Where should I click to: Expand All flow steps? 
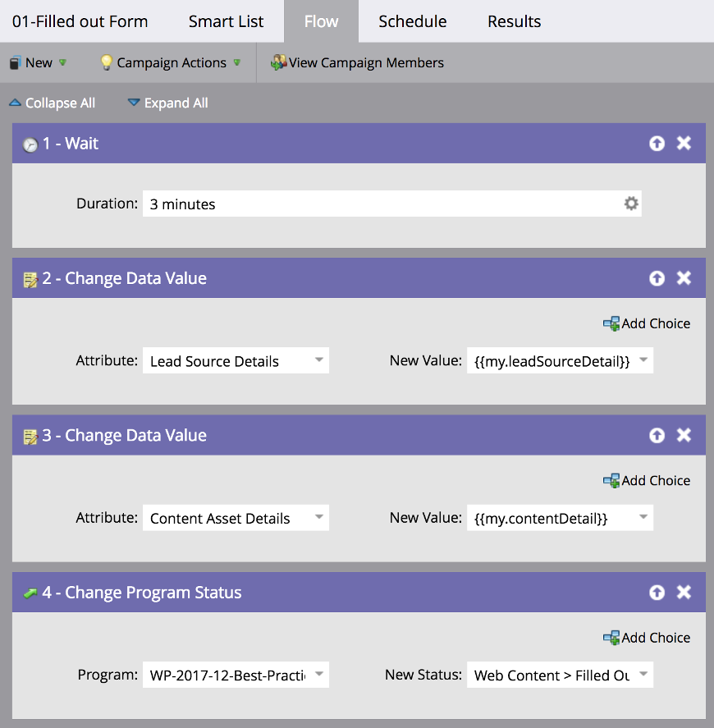tap(167, 103)
